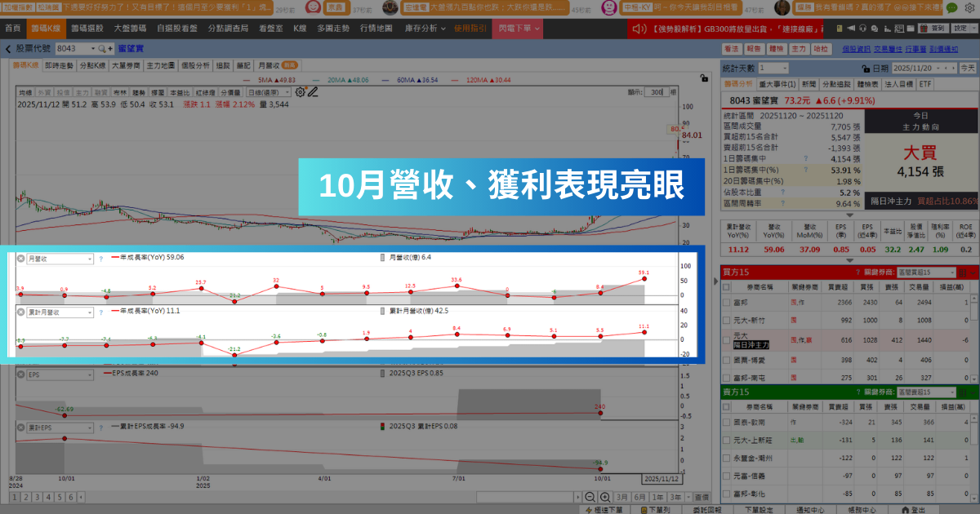
Task: Check the 元富-信義 row checkbox
Action: [728, 475]
